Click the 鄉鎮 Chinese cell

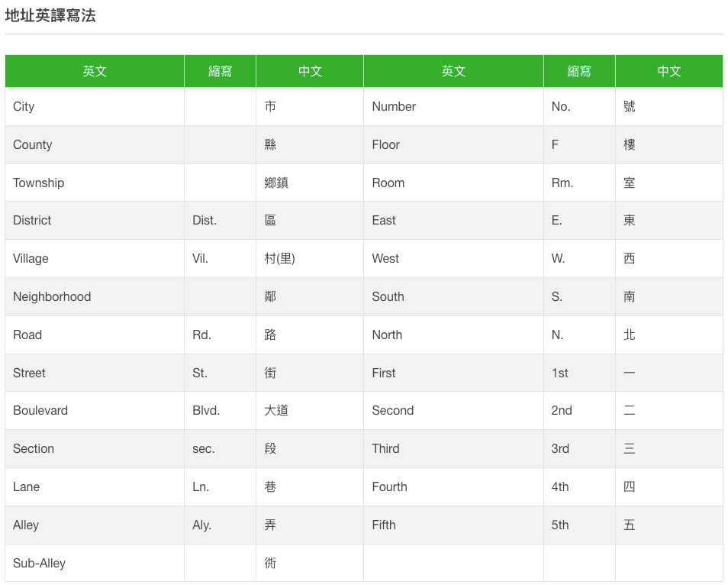click(276, 183)
